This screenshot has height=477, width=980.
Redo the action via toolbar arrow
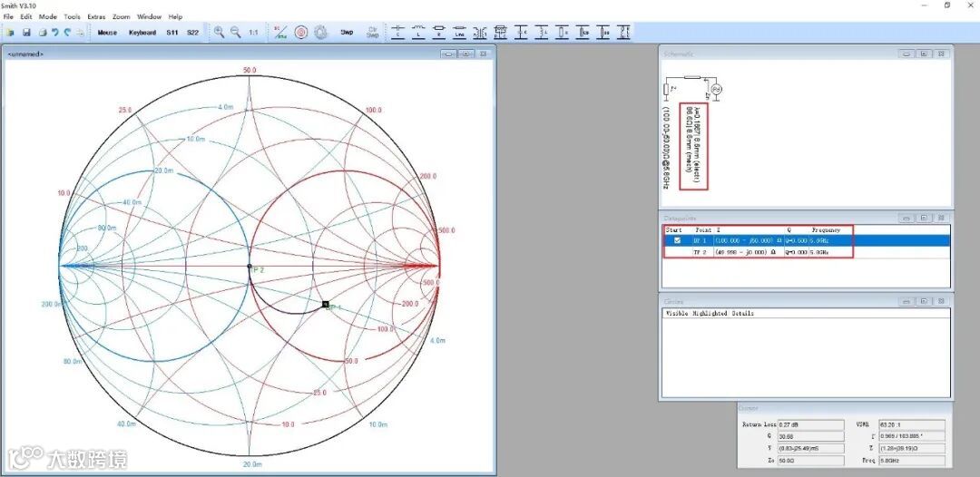pos(67,33)
